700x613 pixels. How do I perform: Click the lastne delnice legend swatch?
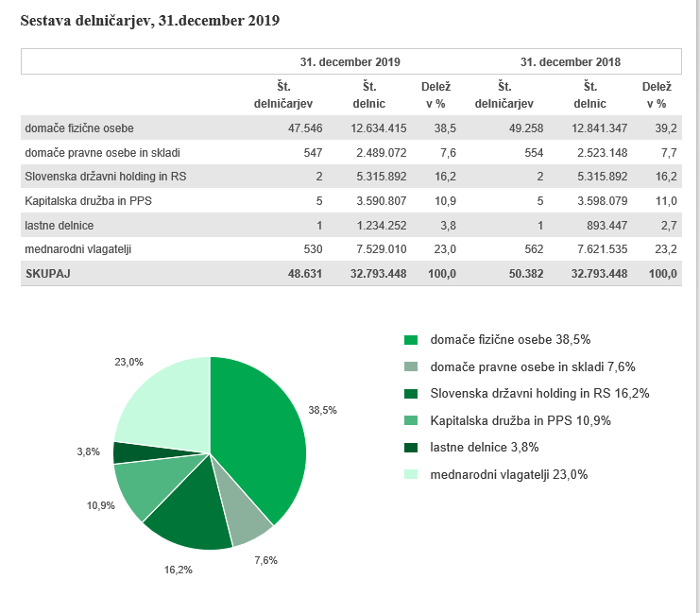(411, 448)
